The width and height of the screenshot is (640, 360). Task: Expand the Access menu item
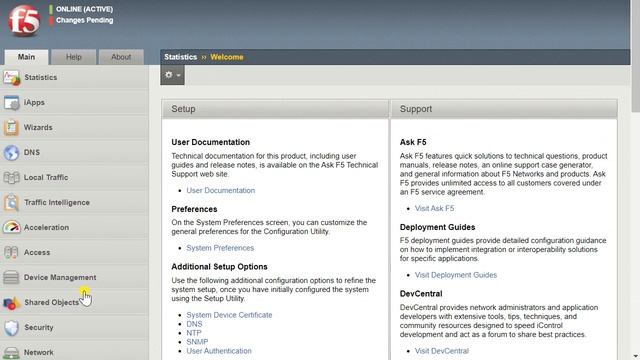click(74, 252)
